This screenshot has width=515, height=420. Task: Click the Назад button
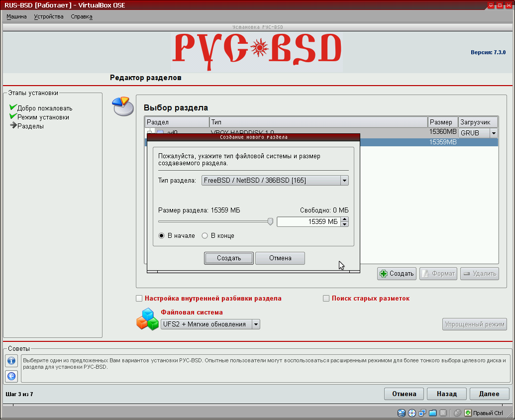[447, 394]
